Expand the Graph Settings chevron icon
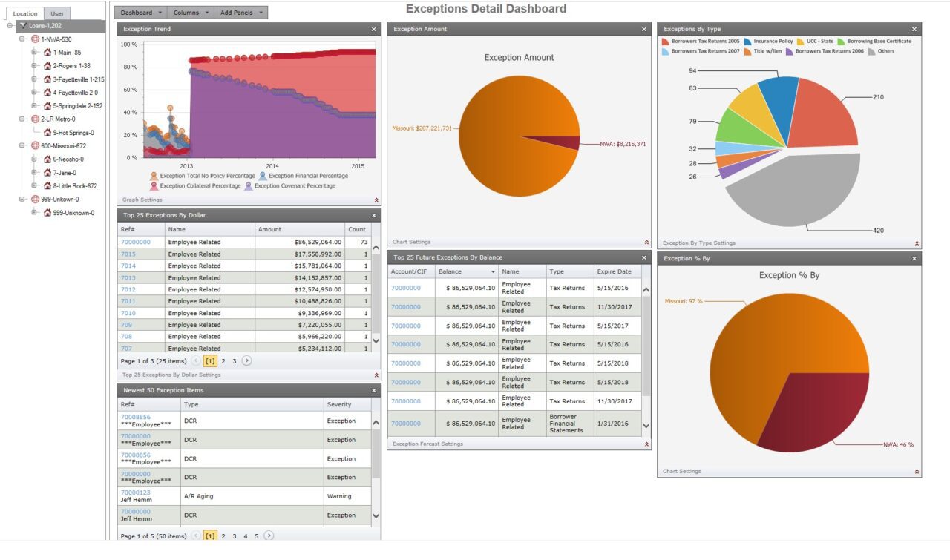Screen dimensions: 950x560 point(376,200)
